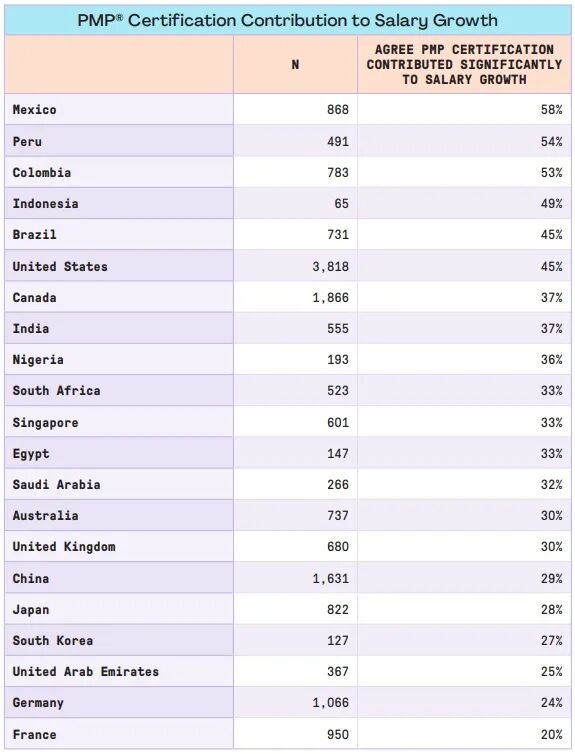The height and width of the screenshot is (754, 575).
Task: Click the Saudi Arabia country cell
Action: (x=119, y=484)
